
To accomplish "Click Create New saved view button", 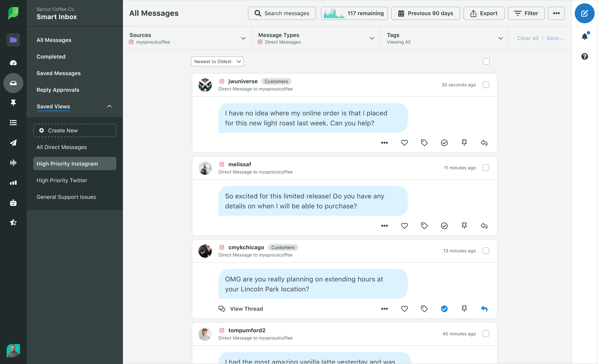I will pyautogui.click(x=75, y=130).
